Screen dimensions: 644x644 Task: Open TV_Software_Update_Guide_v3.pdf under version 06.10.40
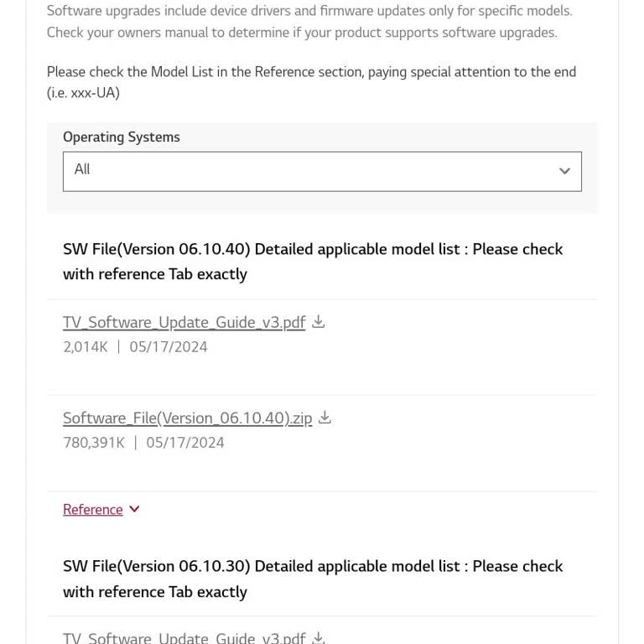tap(184, 323)
